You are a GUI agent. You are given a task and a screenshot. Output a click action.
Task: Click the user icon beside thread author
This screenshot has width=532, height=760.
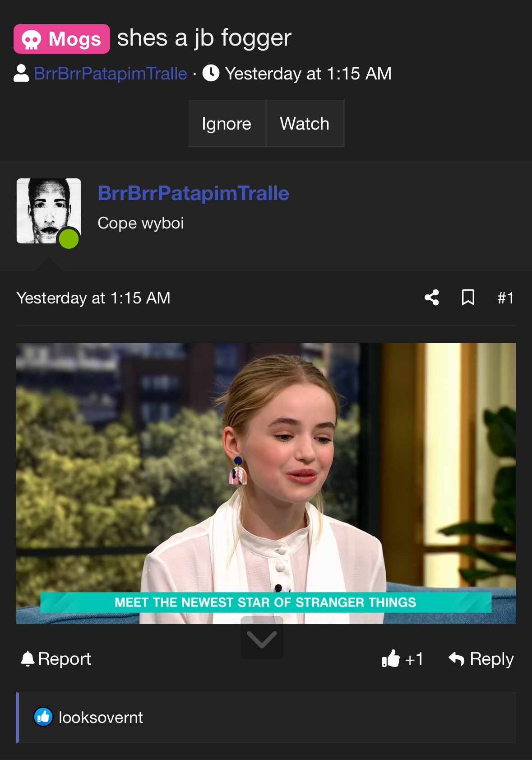(21, 73)
